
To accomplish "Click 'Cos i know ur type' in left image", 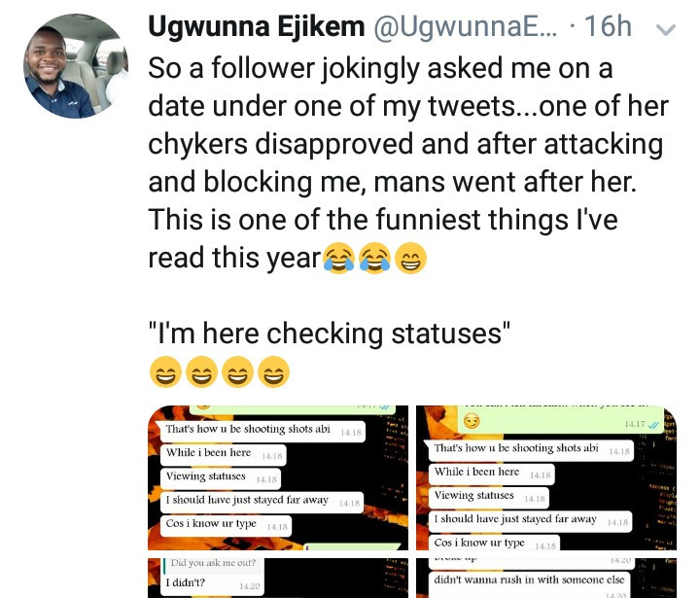I will pyautogui.click(x=214, y=525).
